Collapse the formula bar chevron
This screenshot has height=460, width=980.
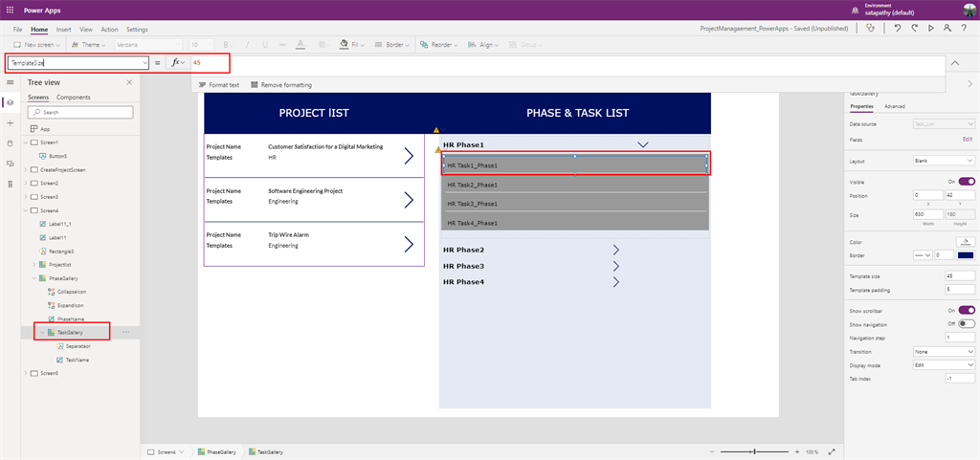point(955,63)
